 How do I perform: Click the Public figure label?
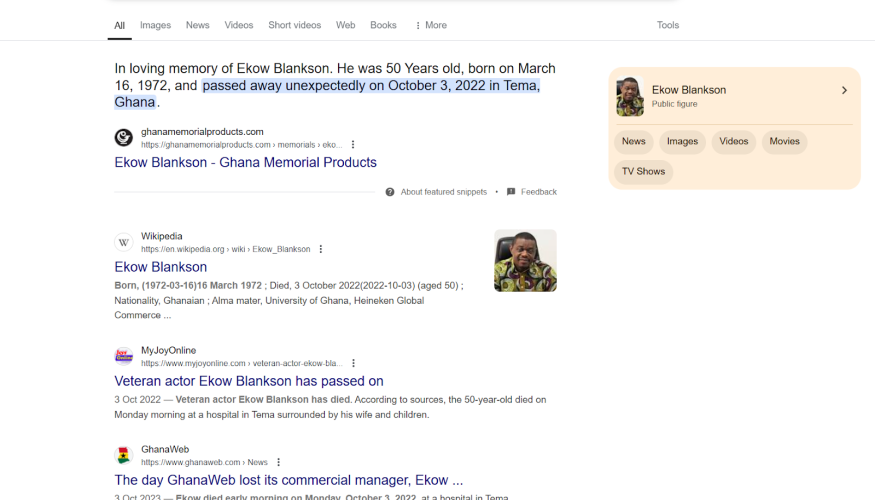[x=674, y=104]
